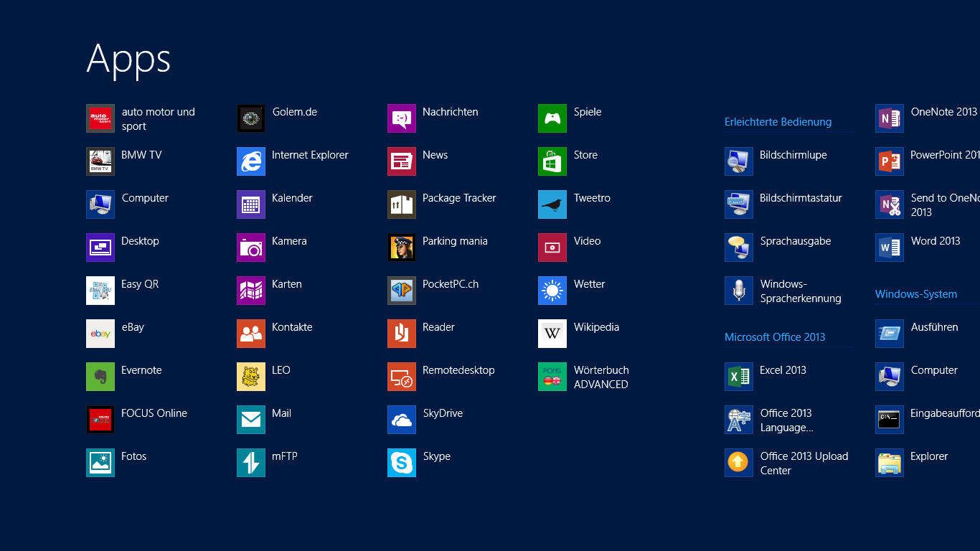Launch the Word 2013 icon

pos(890,248)
